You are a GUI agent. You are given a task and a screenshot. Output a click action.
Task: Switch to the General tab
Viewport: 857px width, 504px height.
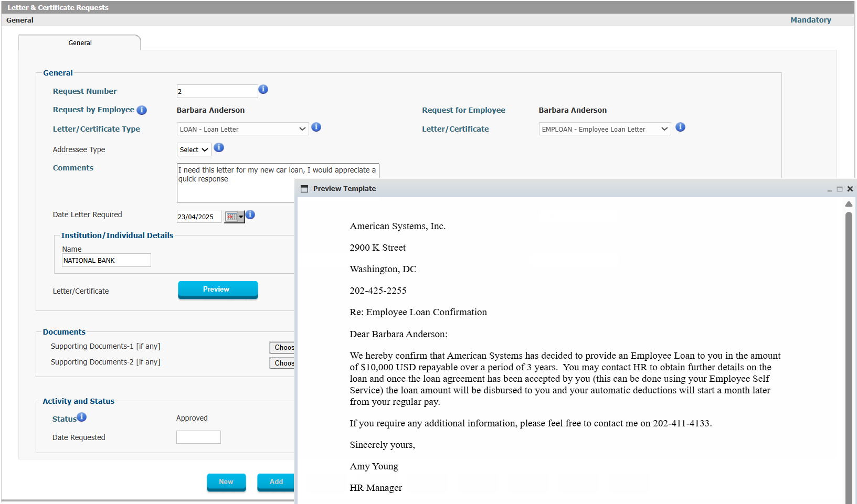[80, 43]
